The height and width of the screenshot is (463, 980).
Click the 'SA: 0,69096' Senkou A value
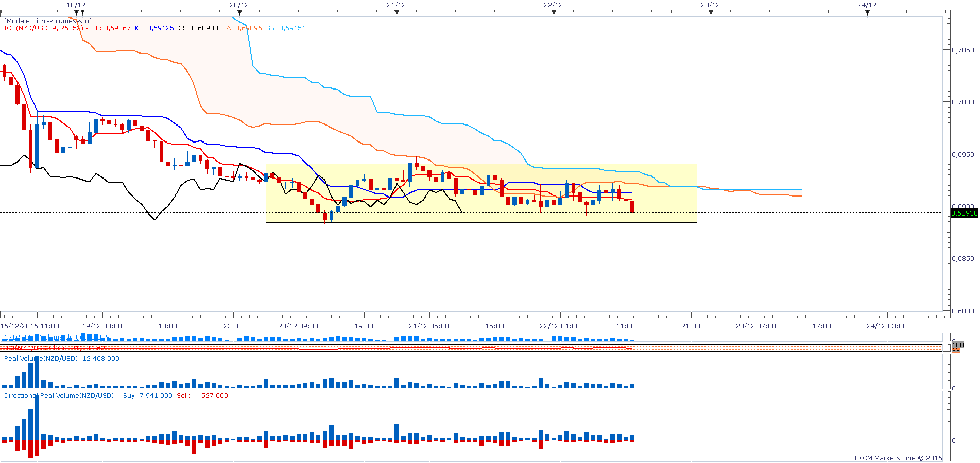pyautogui.click(x=242, y=28)
